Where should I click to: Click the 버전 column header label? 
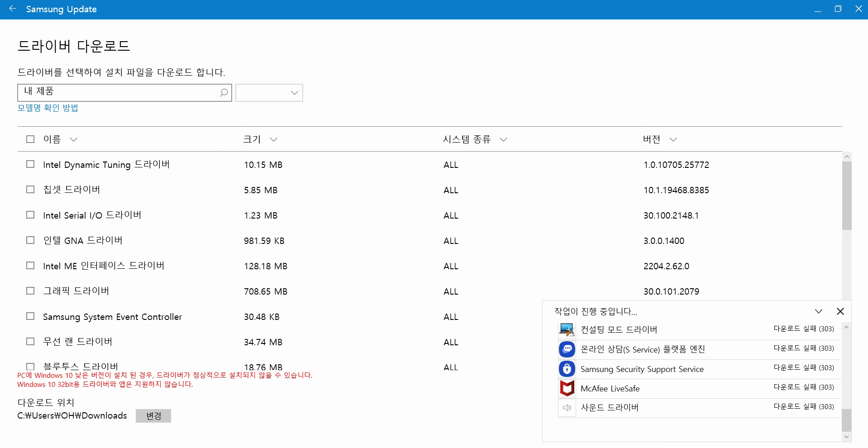tap(652, 139)
